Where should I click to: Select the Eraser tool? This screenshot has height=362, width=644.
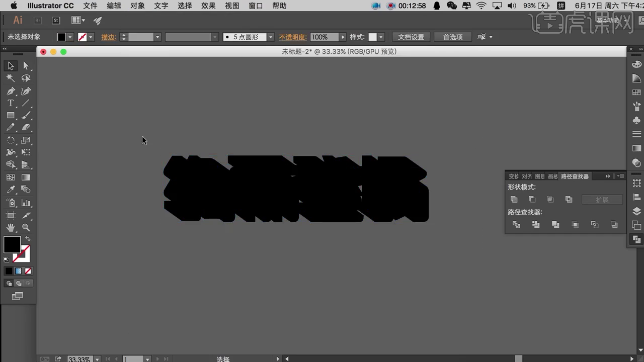point(26,128)
